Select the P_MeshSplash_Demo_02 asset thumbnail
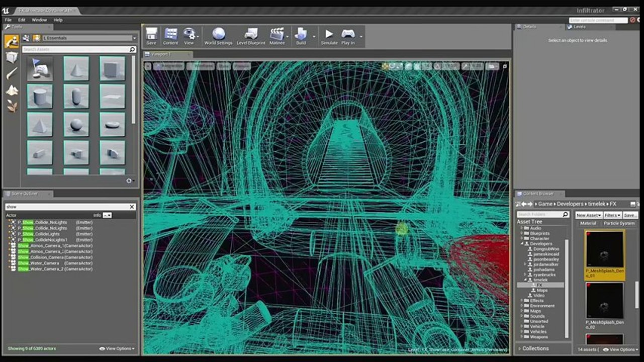Viewport: 644px width, 362px height. [x=605, y=301]
